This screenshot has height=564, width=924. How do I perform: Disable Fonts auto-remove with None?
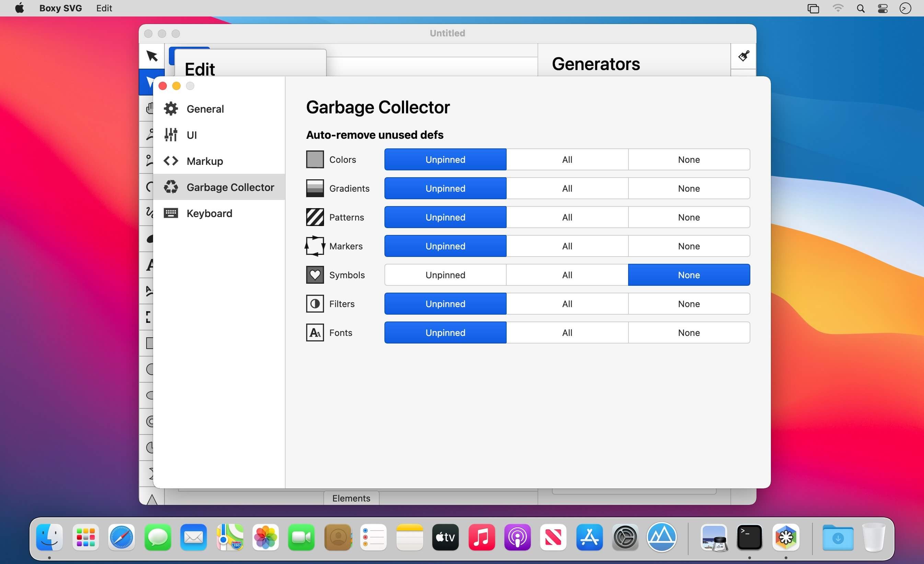(x=690, y=332)
